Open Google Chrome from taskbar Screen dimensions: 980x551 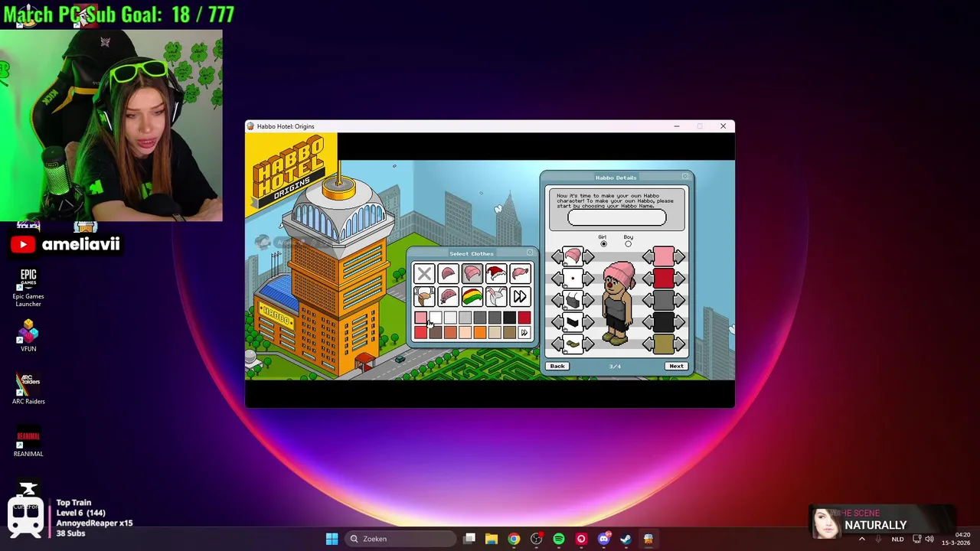[x=514, y=539]
